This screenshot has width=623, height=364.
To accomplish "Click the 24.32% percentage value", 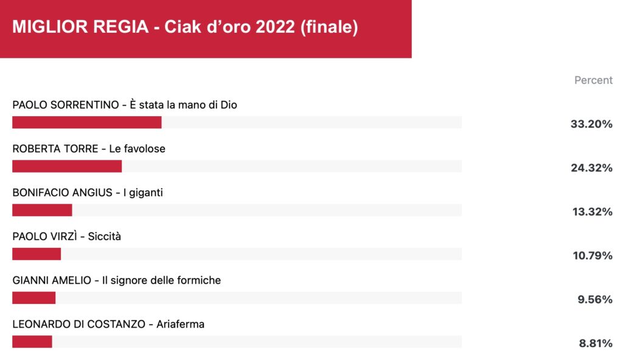I will [591, 168].
